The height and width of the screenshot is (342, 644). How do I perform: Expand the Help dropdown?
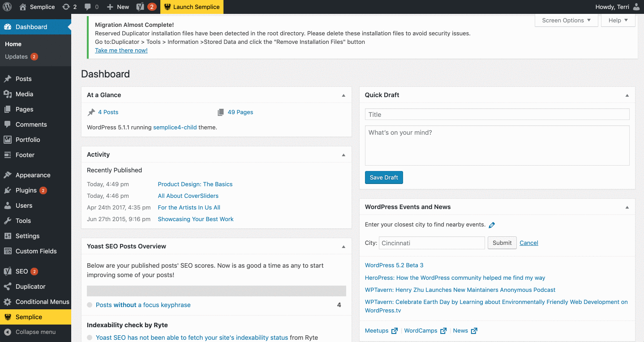pyautogui.click(x=618, y=20)
